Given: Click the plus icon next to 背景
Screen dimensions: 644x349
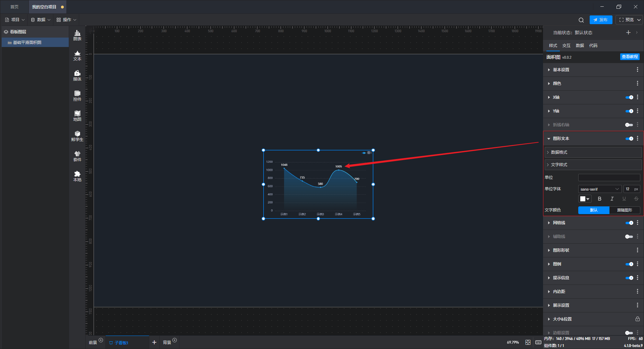Looking at the screenshot, I should pyautogui.click(x=174, y=340).
